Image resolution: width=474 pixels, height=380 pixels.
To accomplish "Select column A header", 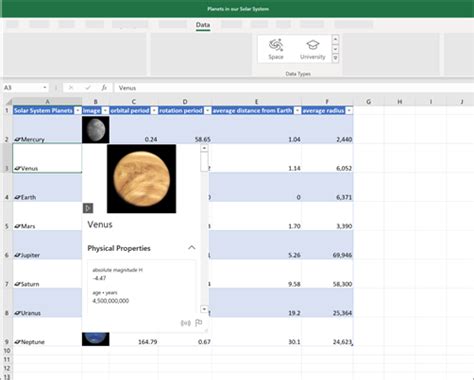I will click(47, 102).
